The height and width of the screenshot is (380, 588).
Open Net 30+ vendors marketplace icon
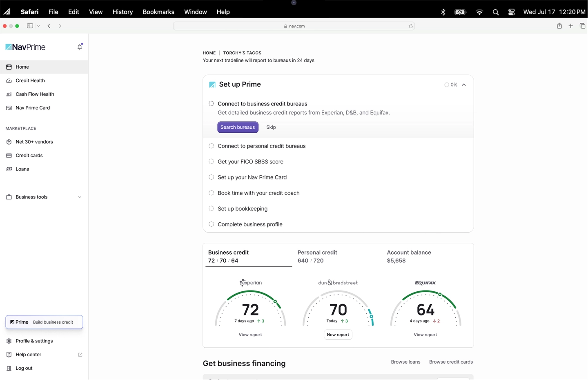(x=9, y=142)
